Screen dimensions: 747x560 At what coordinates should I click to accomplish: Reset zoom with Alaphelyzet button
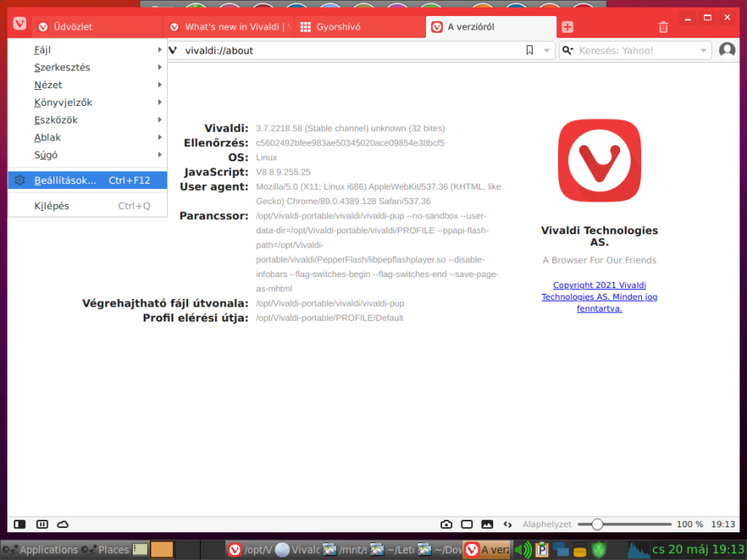547,524
